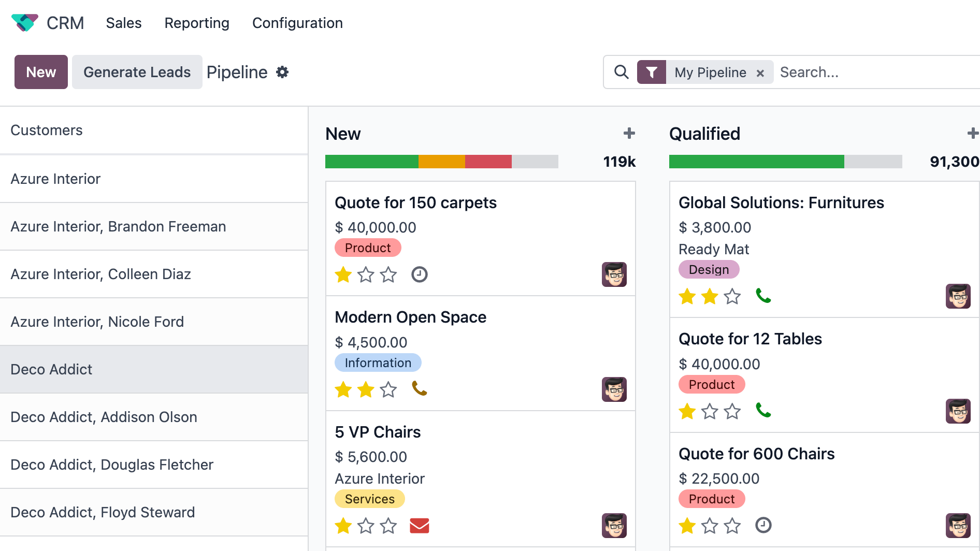Click the search magnifier icon

[x=621, y=72]
